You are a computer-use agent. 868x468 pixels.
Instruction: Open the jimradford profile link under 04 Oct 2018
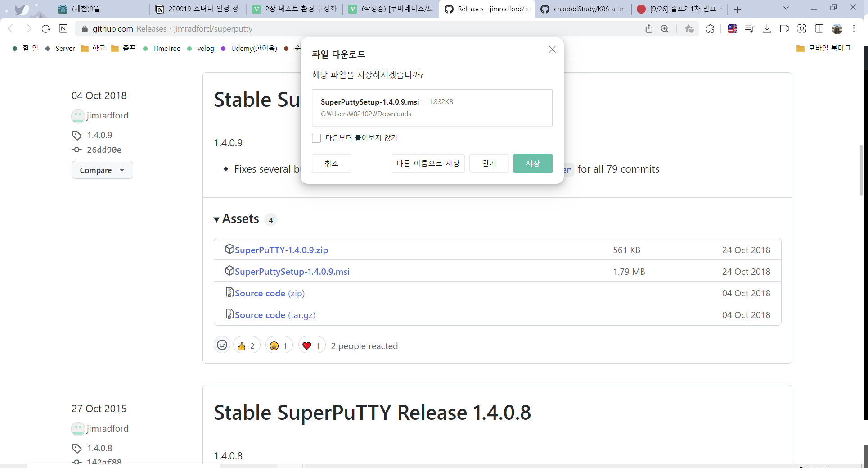108,115
